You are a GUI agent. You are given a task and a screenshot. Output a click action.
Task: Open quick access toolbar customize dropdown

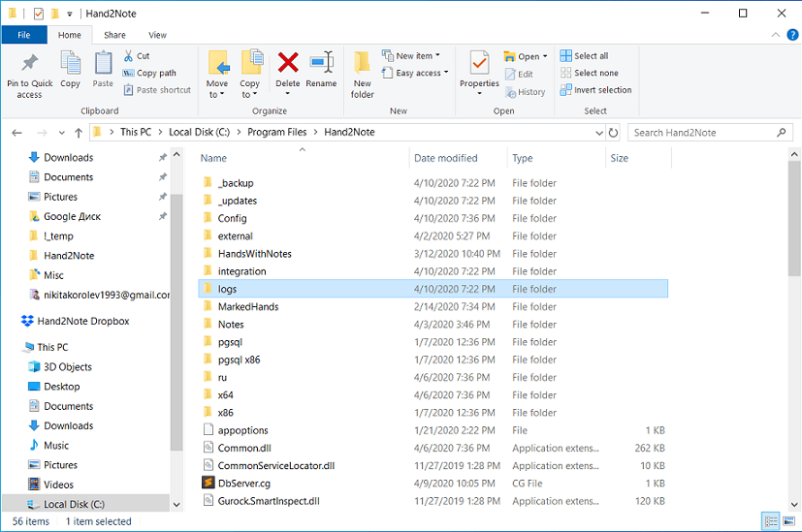(x=70, y=14)
